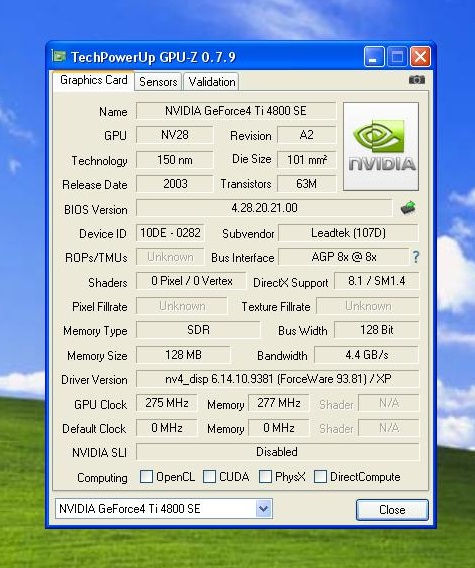Click the Name field GeForce4 Ti 4800 SE

(236, 111)
